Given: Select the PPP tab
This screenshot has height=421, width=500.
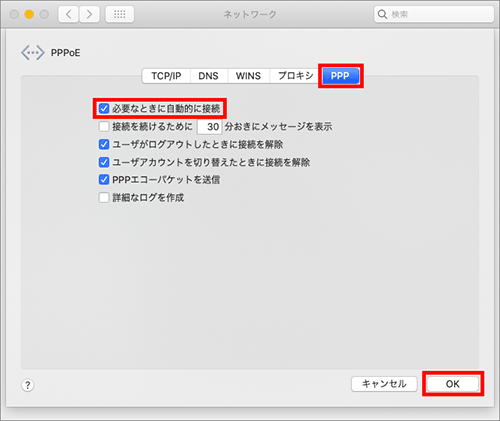Looking at the screenshot, I should pyautogui.click(x=340, y=76).
